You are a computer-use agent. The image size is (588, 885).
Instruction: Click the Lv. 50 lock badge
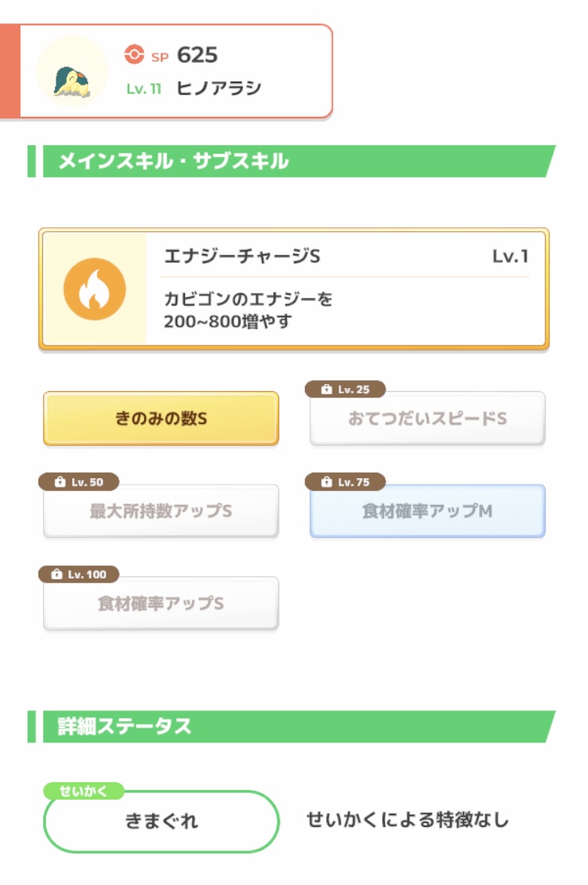click(x=79, y=482)
